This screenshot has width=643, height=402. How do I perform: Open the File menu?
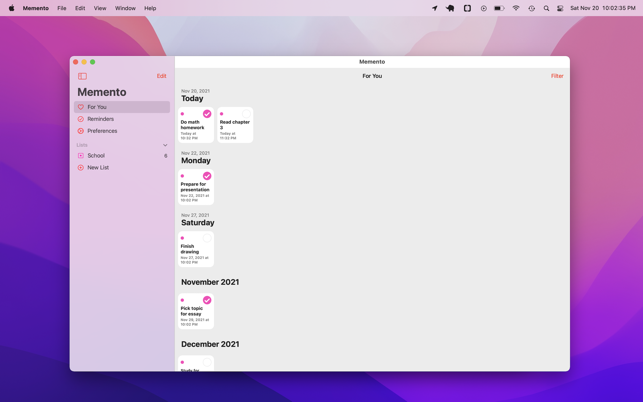61,8
